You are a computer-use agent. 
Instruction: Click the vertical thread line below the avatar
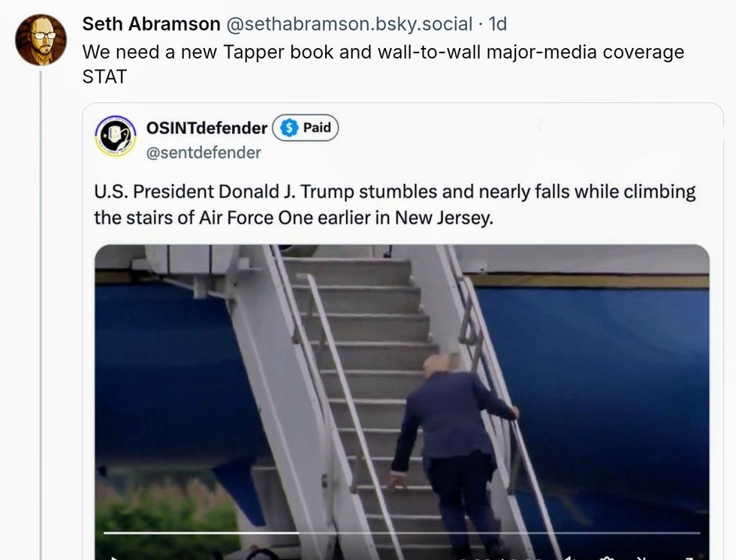coord(41,315)
